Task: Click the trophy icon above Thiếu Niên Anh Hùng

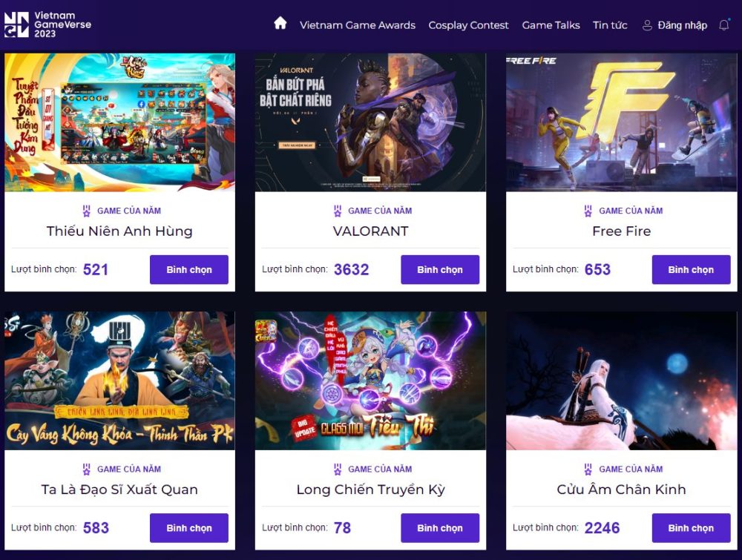Action: coord(88,211)
